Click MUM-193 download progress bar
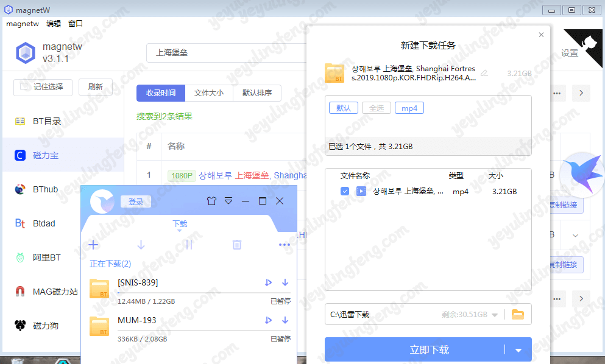 tap(203, 331)
